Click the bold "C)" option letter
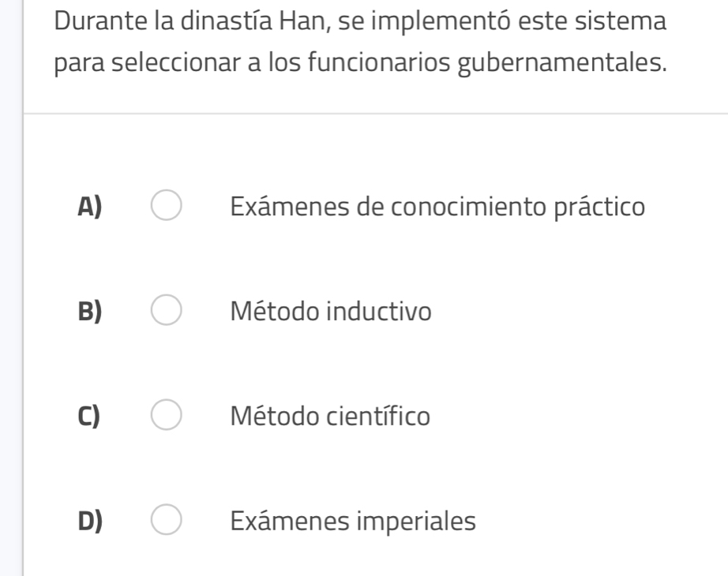728x576 pixels. click(91, 416)
